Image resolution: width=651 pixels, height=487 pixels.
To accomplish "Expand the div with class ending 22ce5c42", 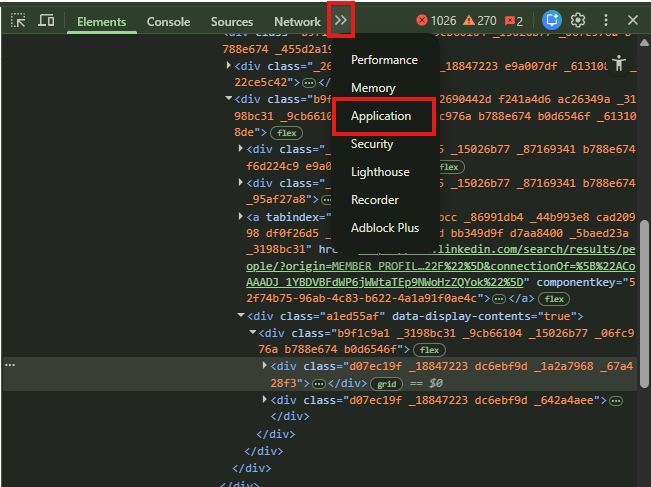I will [228, 66].
